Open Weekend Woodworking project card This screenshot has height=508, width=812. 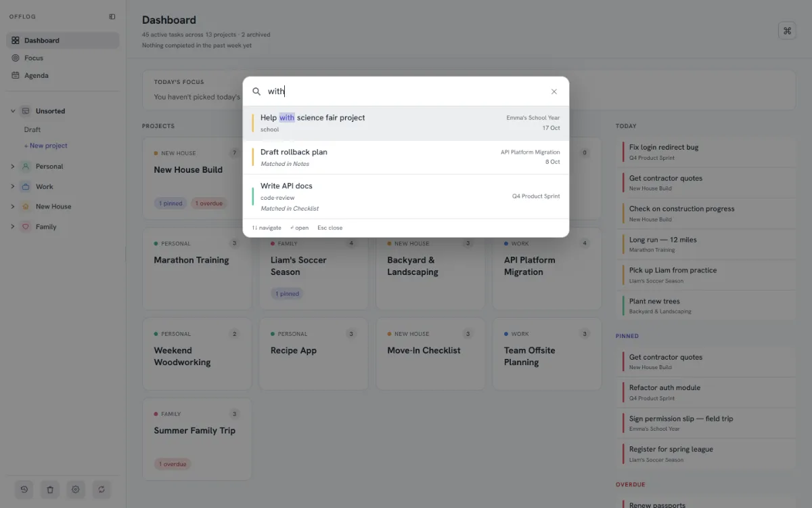click(196, 354)
